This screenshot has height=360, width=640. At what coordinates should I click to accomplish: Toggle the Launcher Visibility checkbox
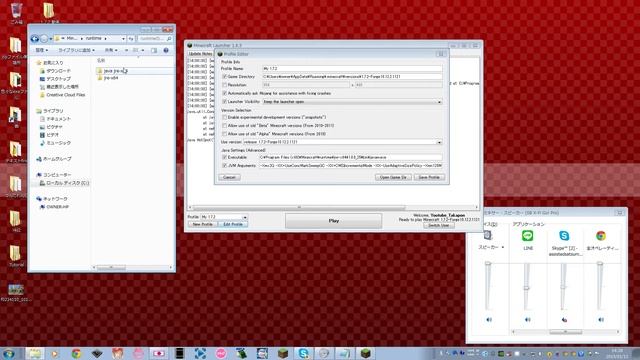(224, 101)
